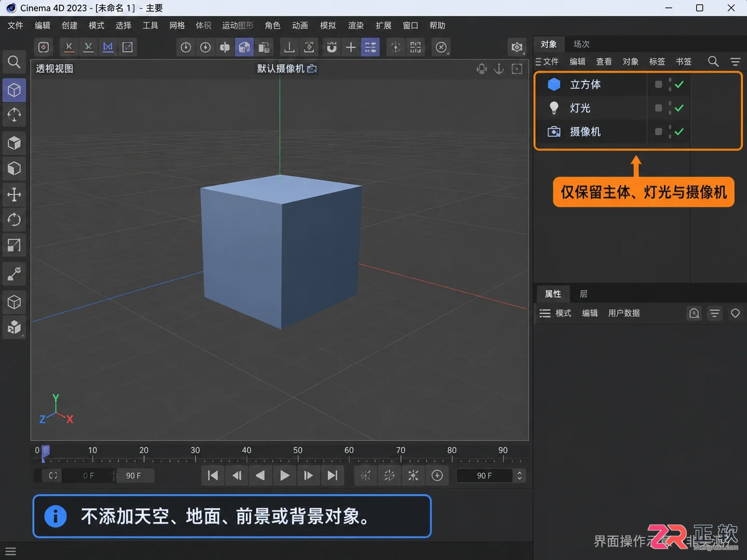Select the Move tool with four arrows
Image resolution: width=747 pixels, height=560 pixels.
(14, 194)
